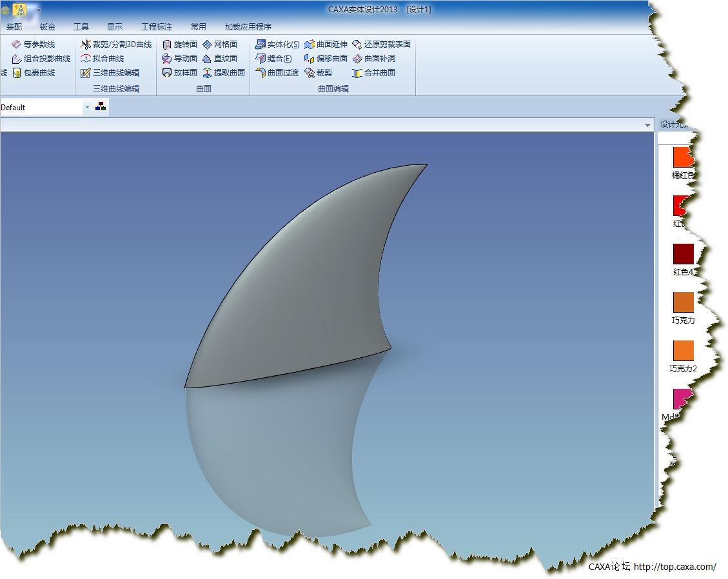
Task: Run the 实体化(S) solidify command
Action: (277, 44)
